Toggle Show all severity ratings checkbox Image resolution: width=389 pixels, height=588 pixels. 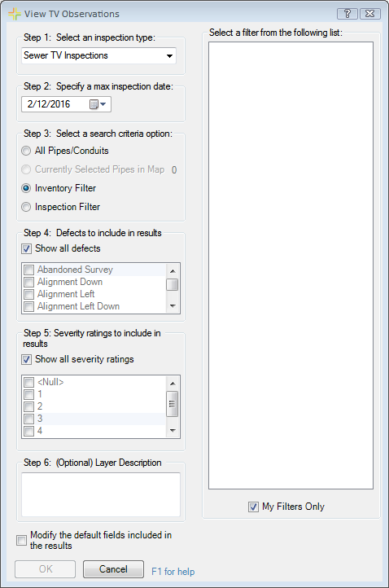pyautogui.click(x=26, y=360)
